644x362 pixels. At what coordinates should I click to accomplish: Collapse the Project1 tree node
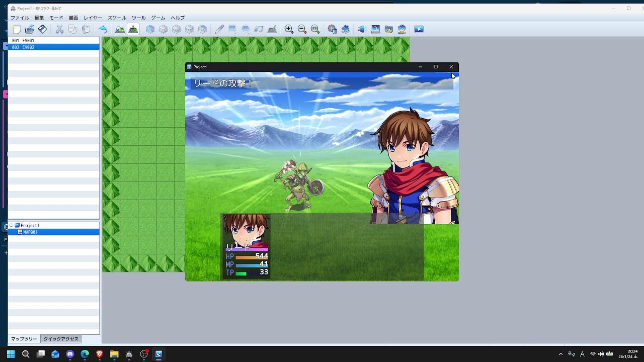[11, 225]
